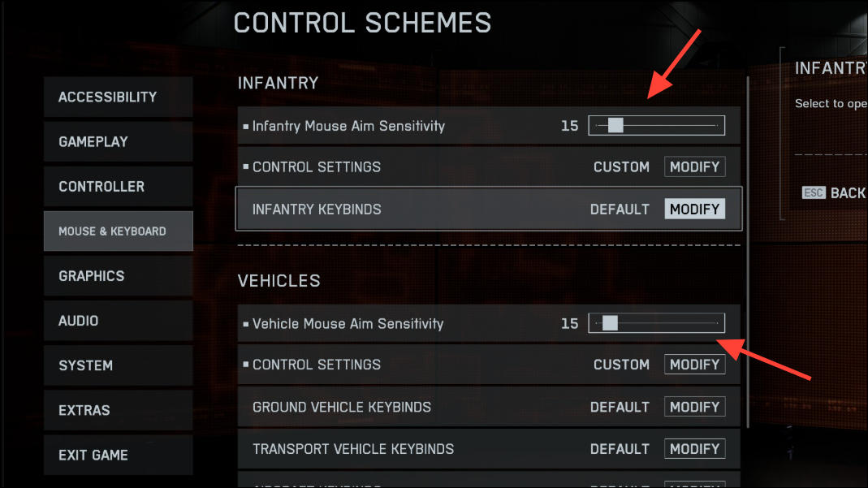Adjust Infantry Mouse Aim Sensitivity slider

pos(657,126)
